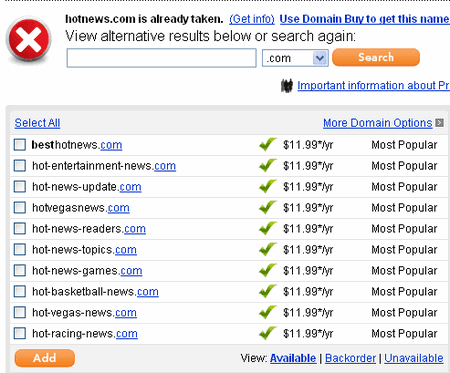This screenshot has width=450, height=373.
Task: Check the besthotnews.com checkbox
Action: 20,145
